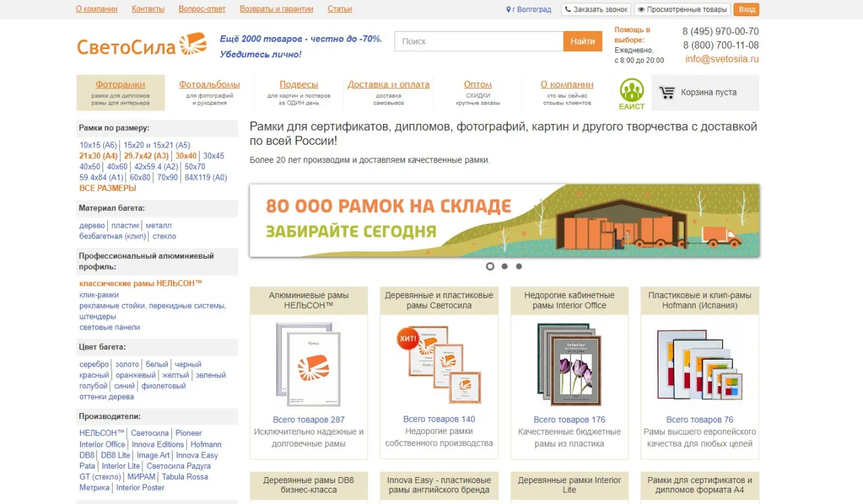Open category thumbnail for НЕЛЬСОН aluminum frames
The image size is (863, 504).
click(308, 363)
